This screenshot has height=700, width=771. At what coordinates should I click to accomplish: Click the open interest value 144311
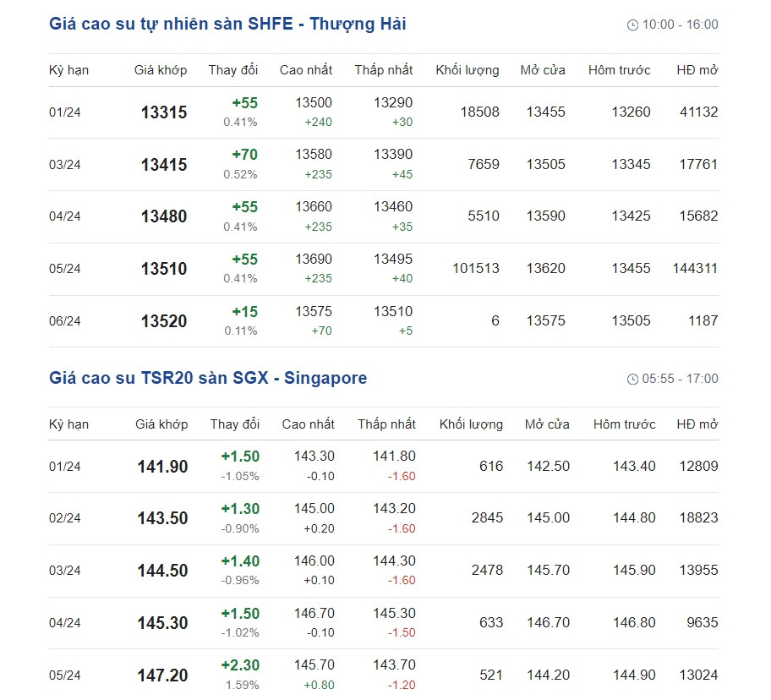pos(695,268)
